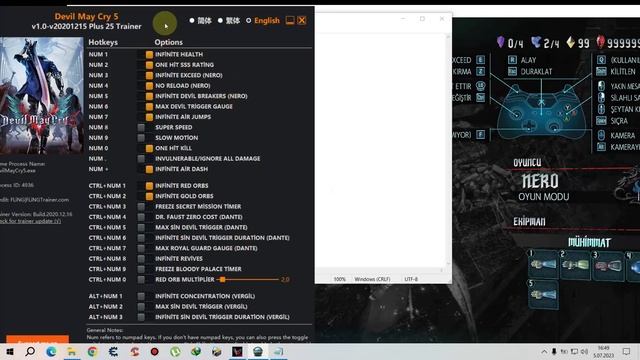640x360 pixels.
Task: Select ammo slot 5 in MÜHİMMAT
Action: point(543,295)
